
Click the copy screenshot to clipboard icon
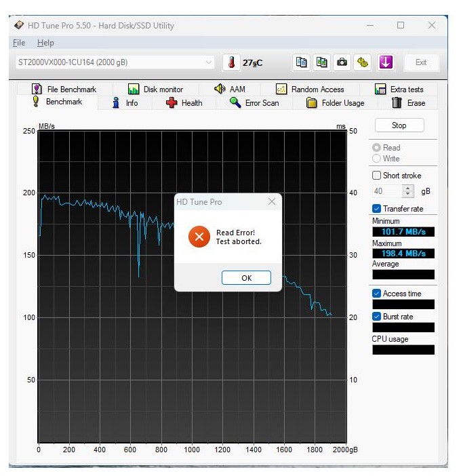pyautogui.click(x=321, y=62)
